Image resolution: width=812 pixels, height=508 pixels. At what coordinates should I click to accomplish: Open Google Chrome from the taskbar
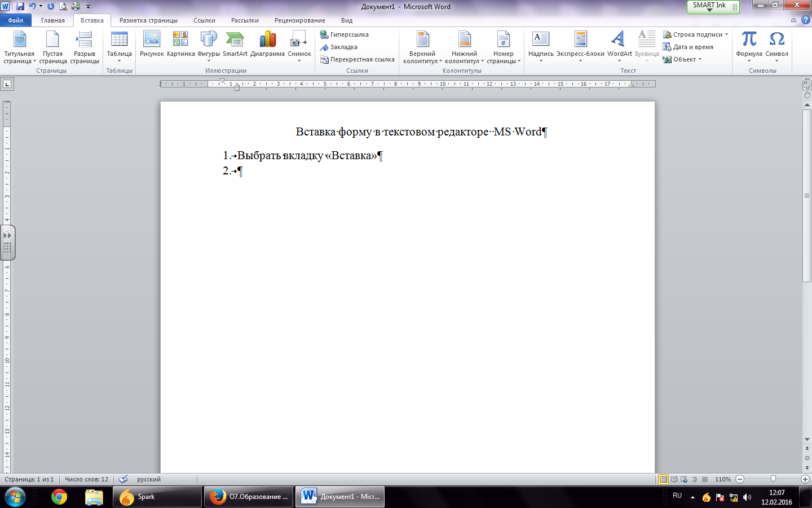coord(59,497)
